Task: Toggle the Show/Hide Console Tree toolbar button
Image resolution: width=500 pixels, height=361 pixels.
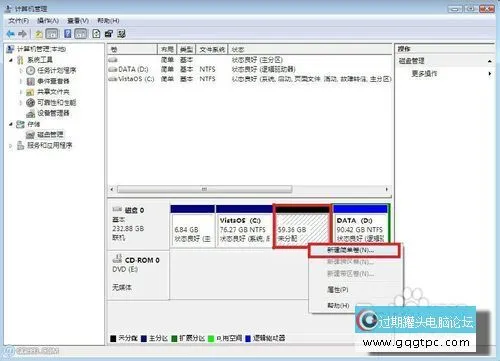Action: coord(52,34)
